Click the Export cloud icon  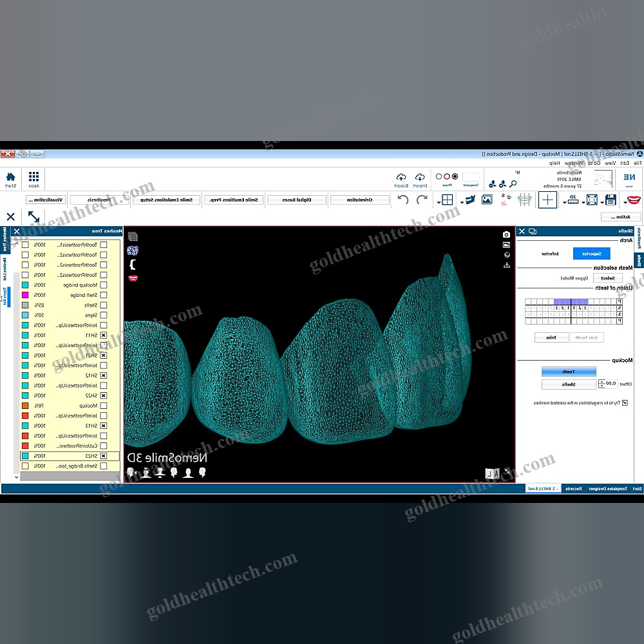coord(401,177)
